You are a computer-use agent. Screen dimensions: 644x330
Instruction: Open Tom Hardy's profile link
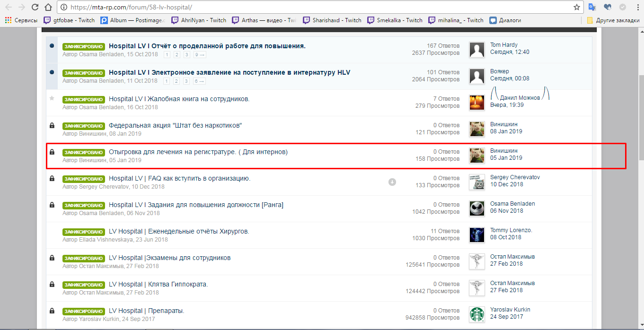503,45
